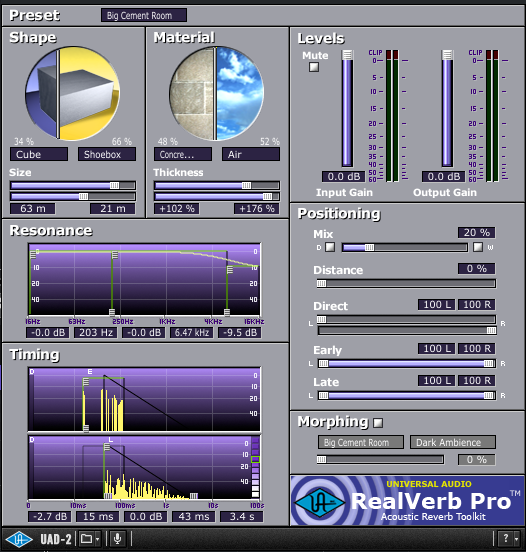526x552 pixels.
Task: Click the 250Hz resonance band handle
Action: (x=115, y=255)
